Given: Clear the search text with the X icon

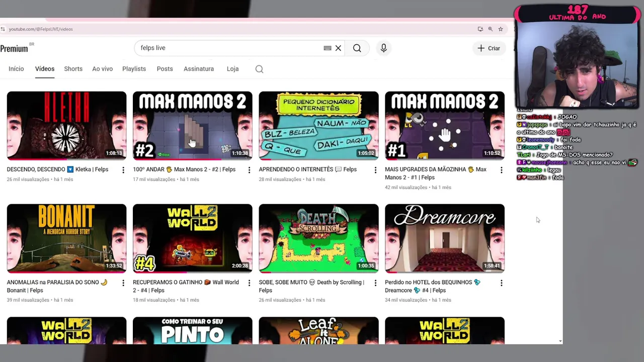Looking at the screenshot, I should tap(338, 48).
